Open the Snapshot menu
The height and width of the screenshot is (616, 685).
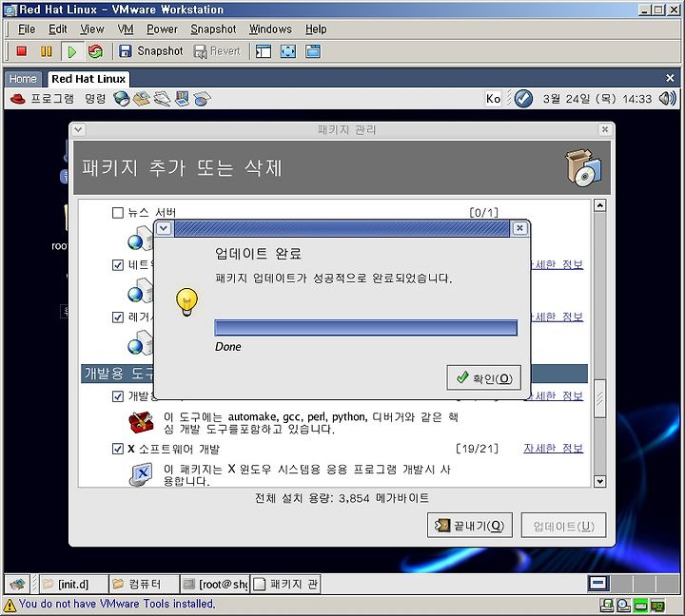[213, 29]
